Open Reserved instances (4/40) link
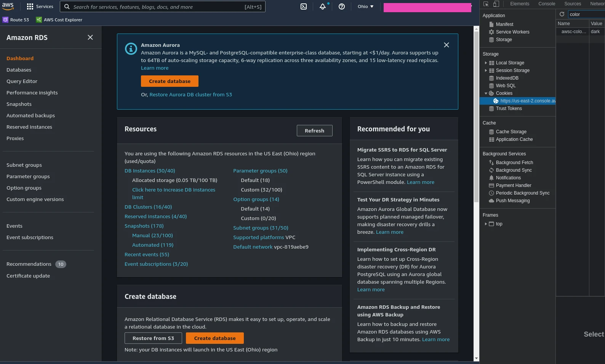The width and height of the screenshot is (605, 364). (155, 217)
